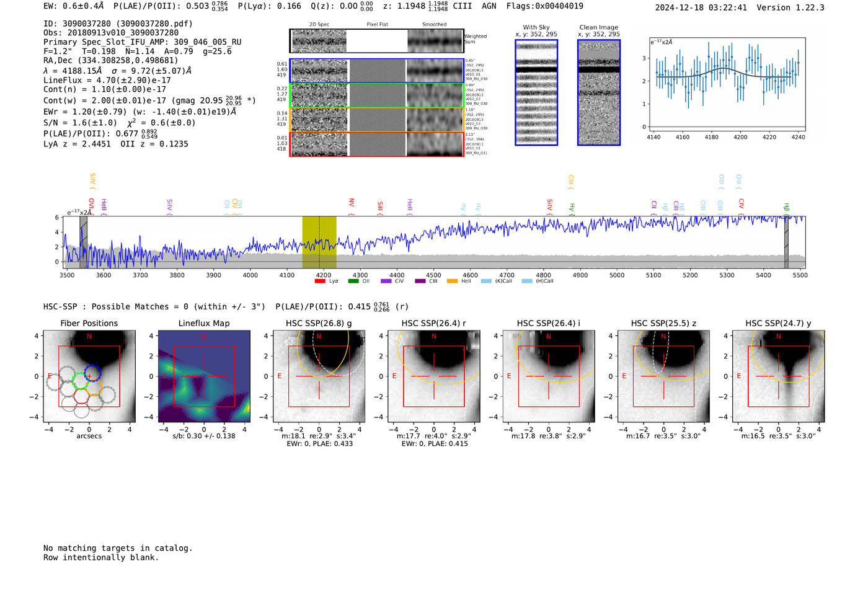Click the Flags:0x00404019 text
Viewport: 868px width, 591px height.
point(544,6)
